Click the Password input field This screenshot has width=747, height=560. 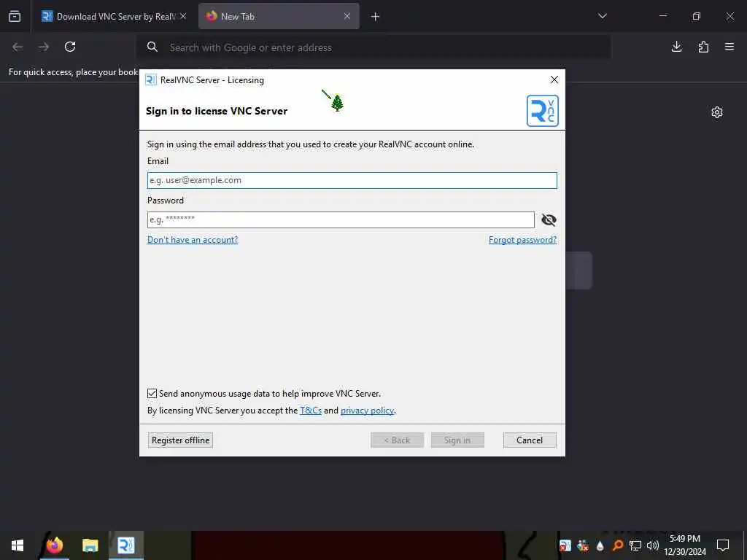(341, 219)
